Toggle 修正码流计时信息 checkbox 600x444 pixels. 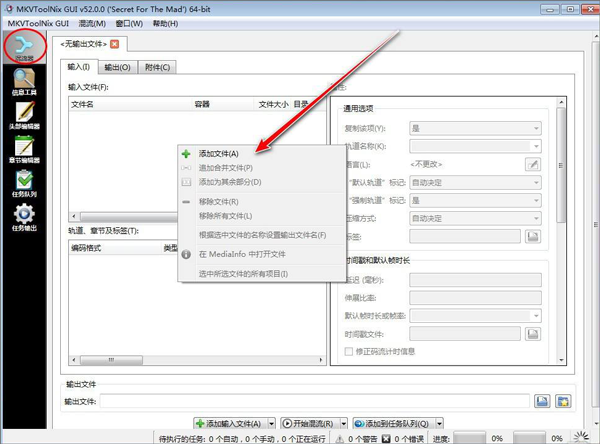pyautogui.click(x=349, y=351)
